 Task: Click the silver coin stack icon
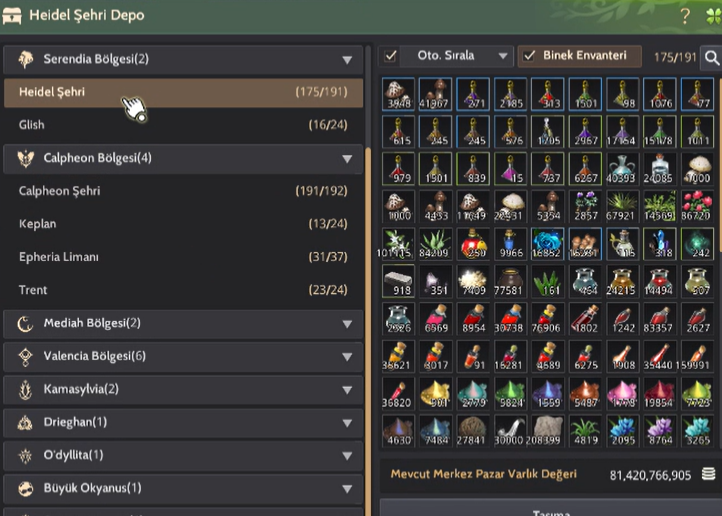[709, 474]
